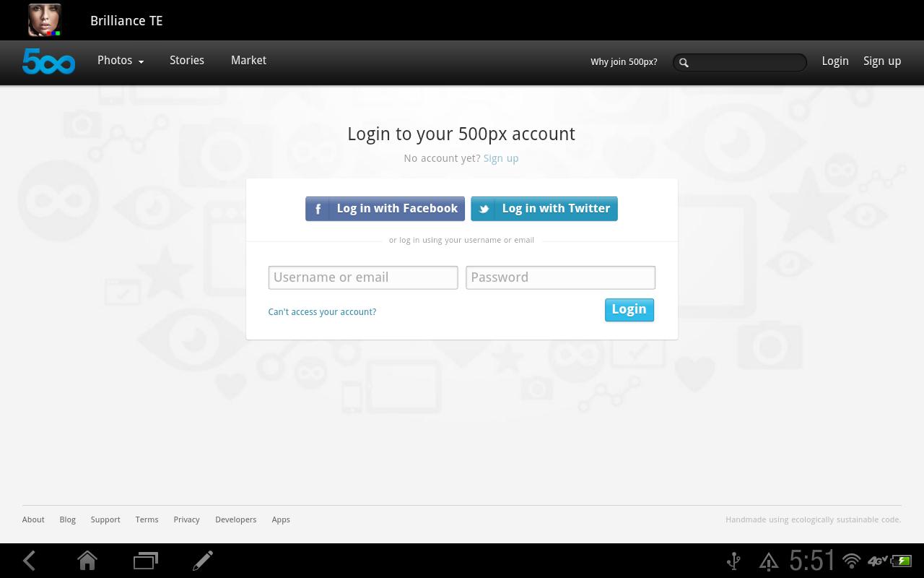Click the search magnifier icon
This screenshot has width=924, height=578.
pyautogui.click(x=684, y=63)
